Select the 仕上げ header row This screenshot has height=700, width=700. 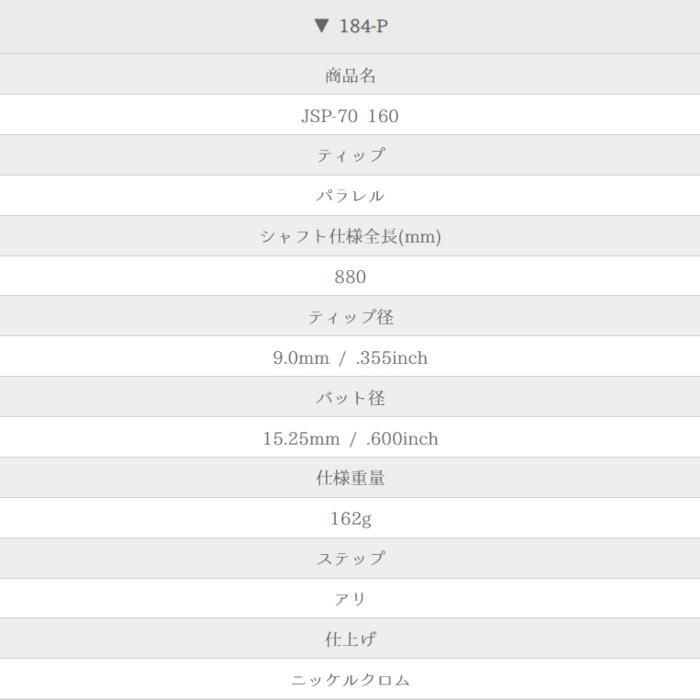(350, 639)
